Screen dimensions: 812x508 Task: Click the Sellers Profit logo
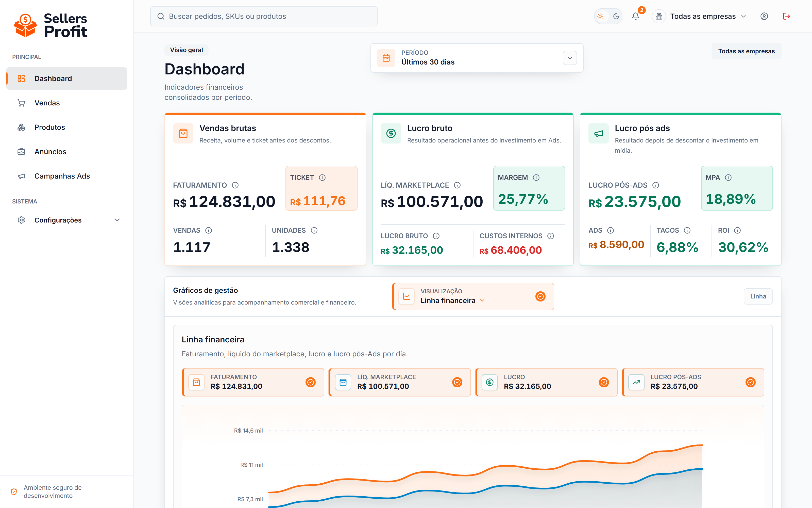click(x=50, y=25)
